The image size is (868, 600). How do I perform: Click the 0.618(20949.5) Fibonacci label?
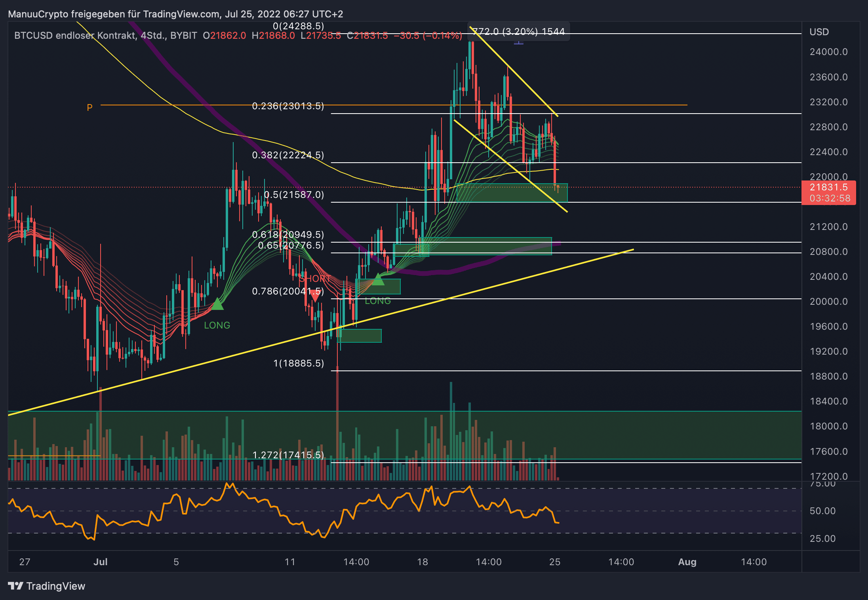[x=288, y=235]
